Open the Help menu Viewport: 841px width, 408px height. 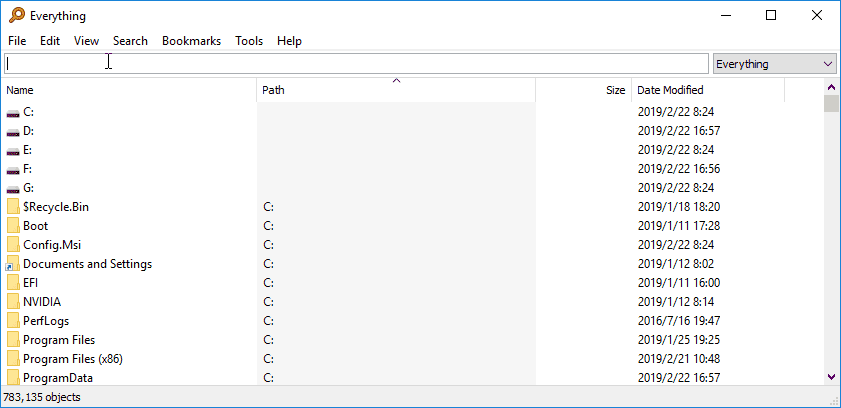coord(289,41)
